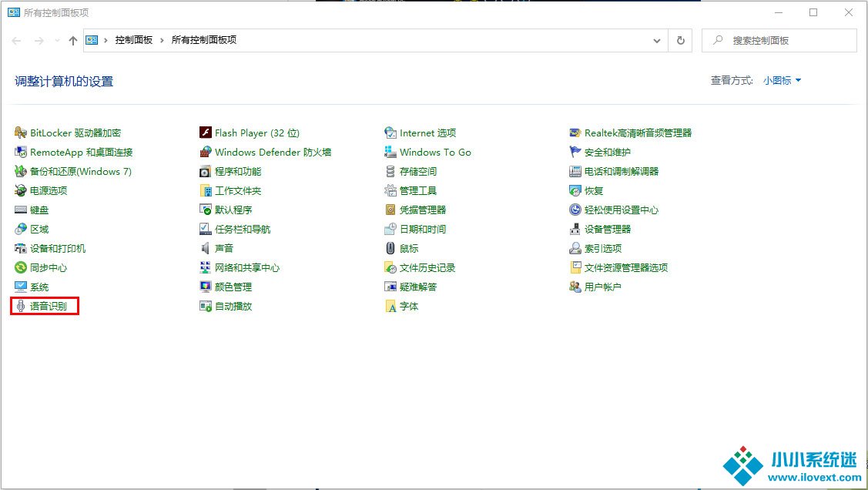Click the 恢复 icon

point(575,191)
